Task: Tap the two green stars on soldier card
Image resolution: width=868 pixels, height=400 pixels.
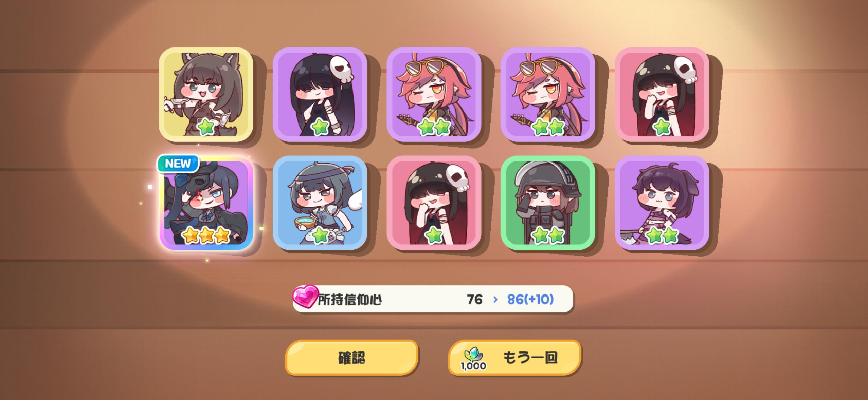Action: [548, 235]
